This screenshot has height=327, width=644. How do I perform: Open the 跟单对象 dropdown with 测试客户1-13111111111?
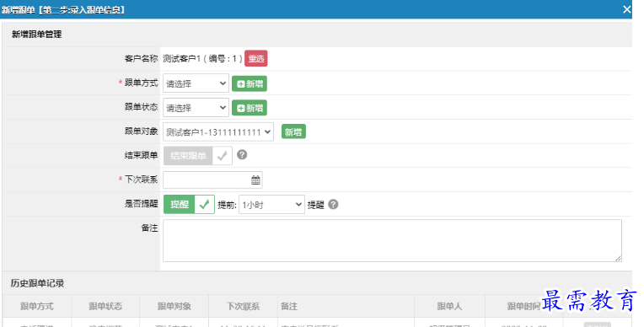tap(218, 131)
